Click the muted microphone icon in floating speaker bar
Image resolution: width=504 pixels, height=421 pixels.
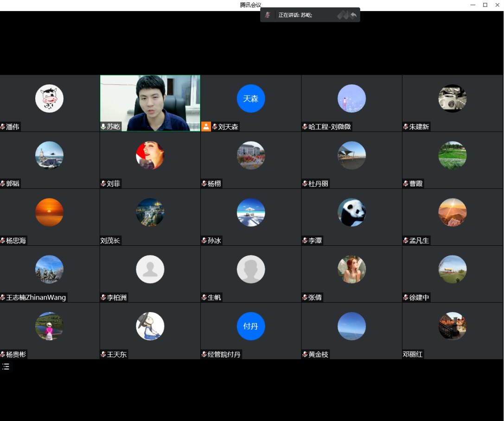[x=268, y=15]
